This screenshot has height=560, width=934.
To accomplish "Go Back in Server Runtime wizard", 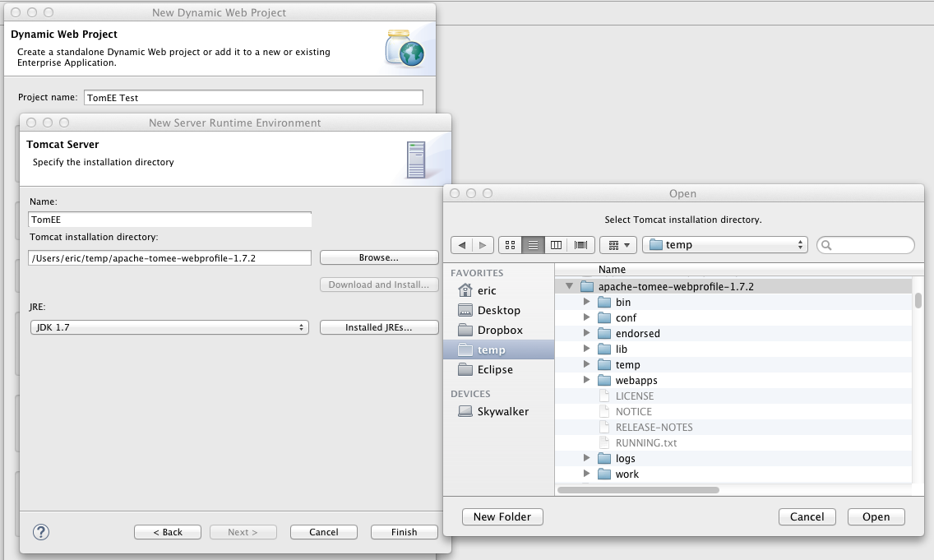I will [168, 532].
